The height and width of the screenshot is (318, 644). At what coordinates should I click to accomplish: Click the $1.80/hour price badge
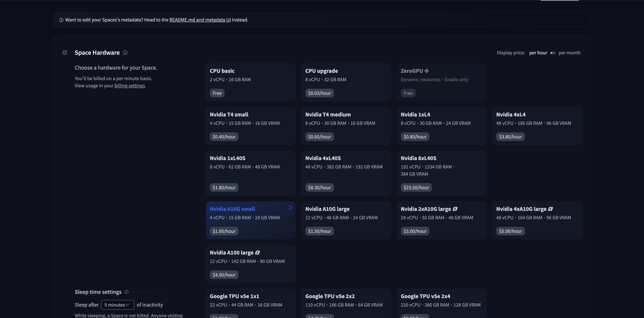pyautogui.click(x=224, y=187)
